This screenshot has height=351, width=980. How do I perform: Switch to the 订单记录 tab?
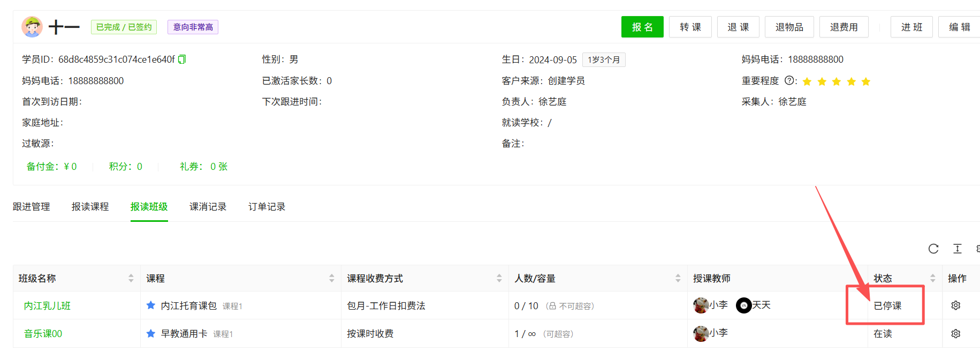click(267, 207)
